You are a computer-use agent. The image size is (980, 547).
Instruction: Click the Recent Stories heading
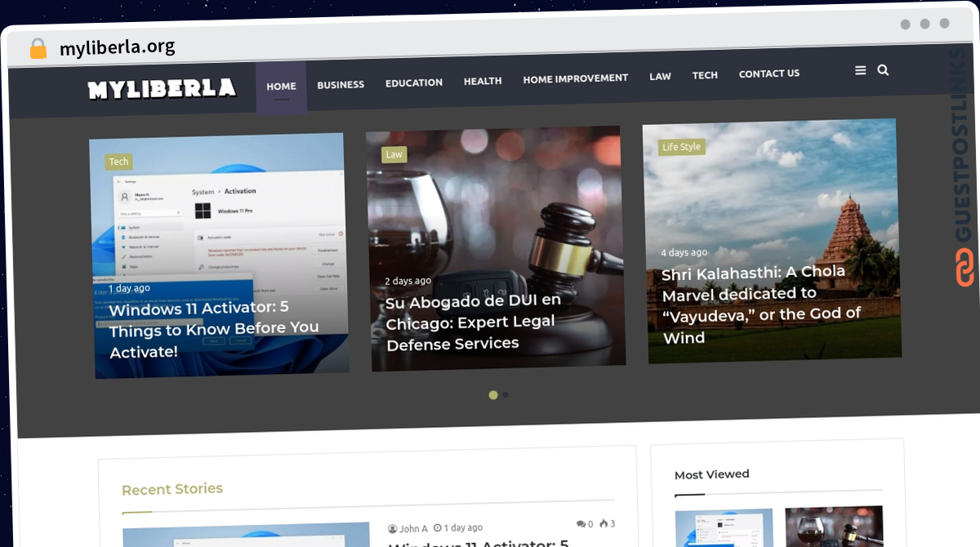click(172, 489)
